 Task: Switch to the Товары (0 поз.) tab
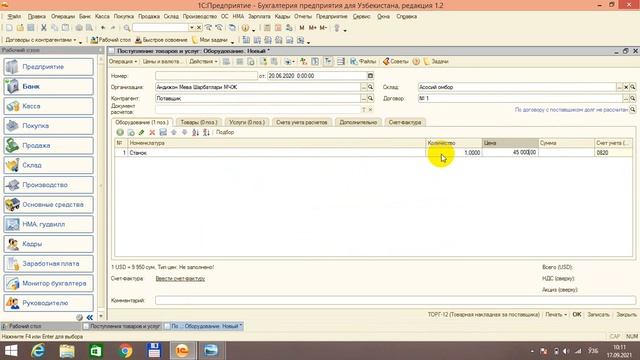coord(199,122)
